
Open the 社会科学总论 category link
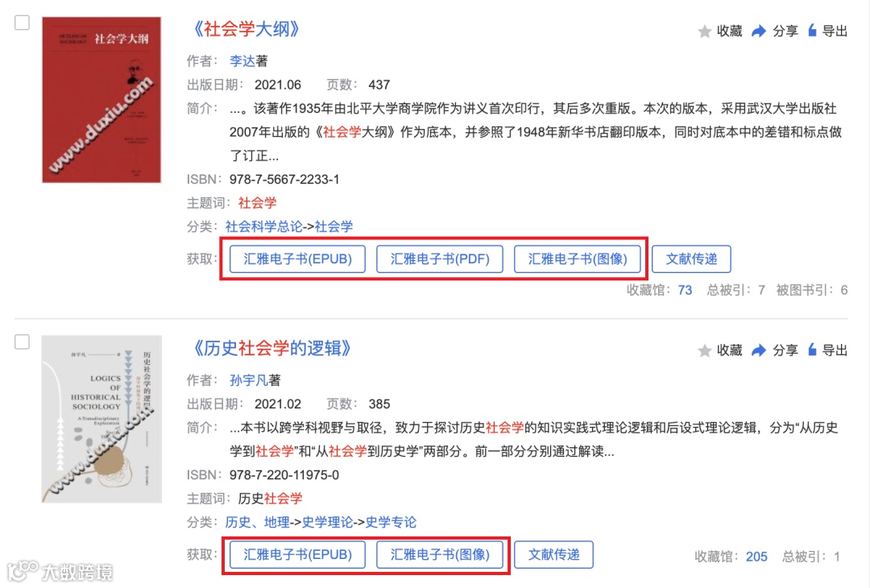(x=264, y=227)
